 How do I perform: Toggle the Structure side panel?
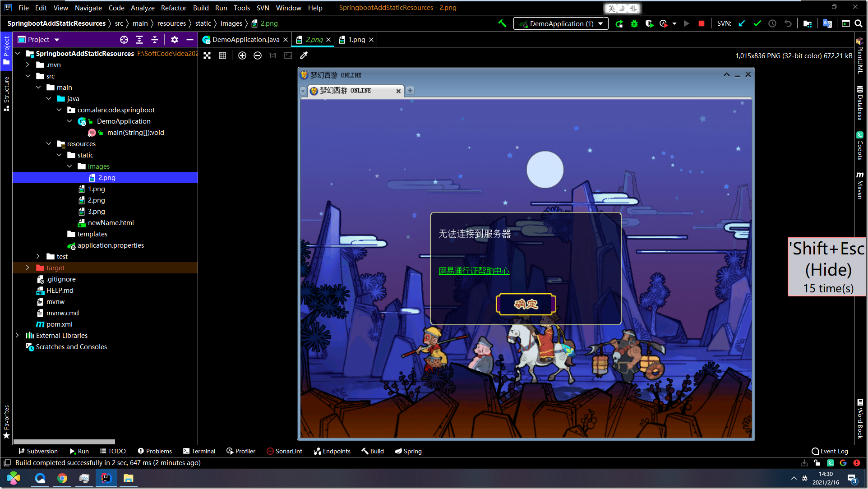click(6, 94)
